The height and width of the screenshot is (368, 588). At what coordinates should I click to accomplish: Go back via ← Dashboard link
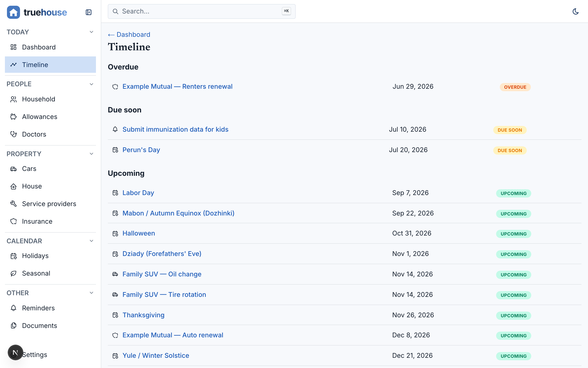(129, 35)
